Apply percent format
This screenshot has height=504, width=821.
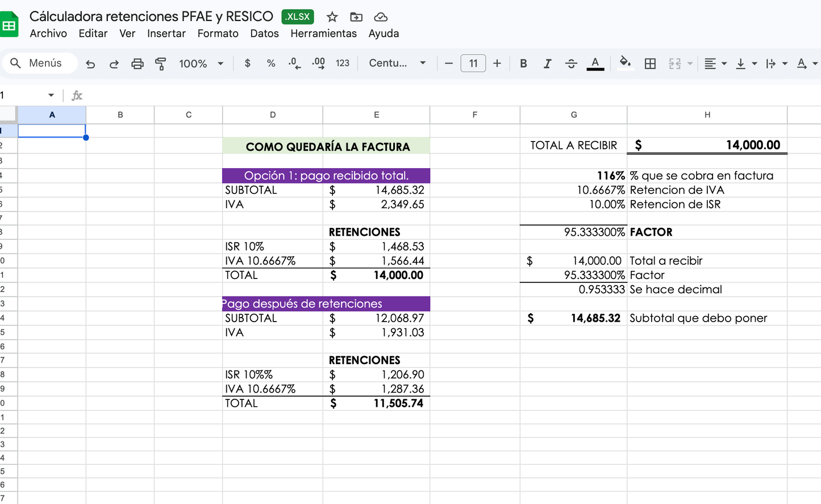(x=271, y=63)
